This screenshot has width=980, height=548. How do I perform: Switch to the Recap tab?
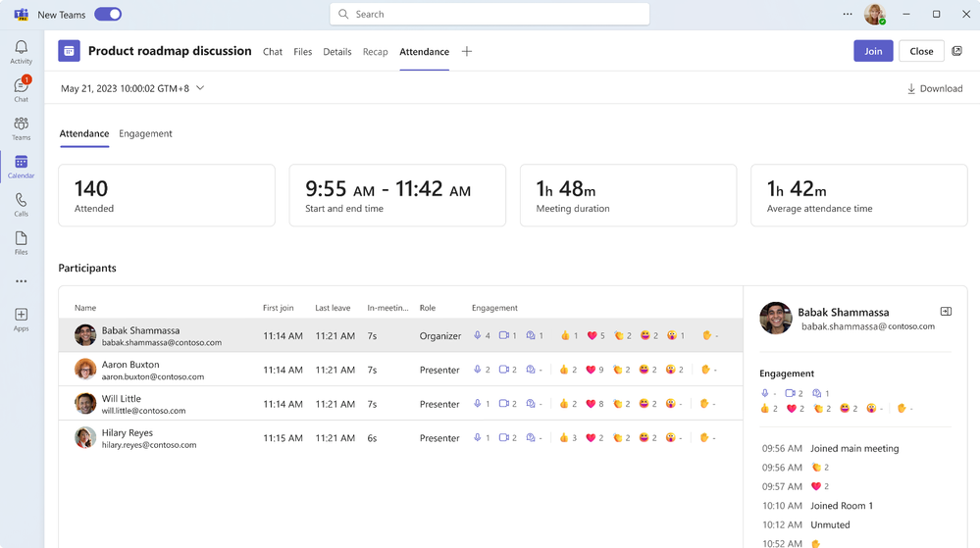click(375, 52)
